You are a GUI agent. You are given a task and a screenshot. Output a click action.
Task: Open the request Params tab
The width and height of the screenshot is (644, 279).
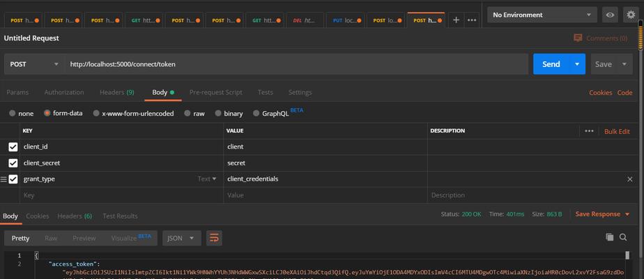click(x=17, y=93)
